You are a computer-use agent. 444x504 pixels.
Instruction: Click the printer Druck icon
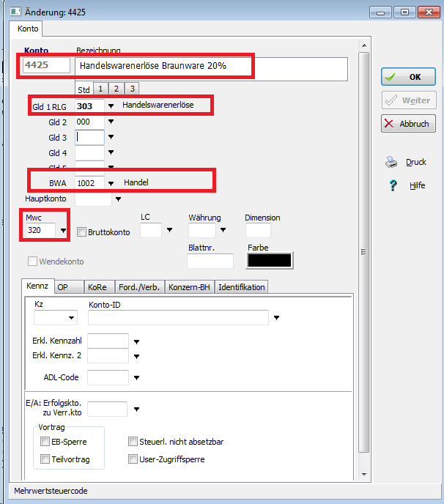coord(392,162)
